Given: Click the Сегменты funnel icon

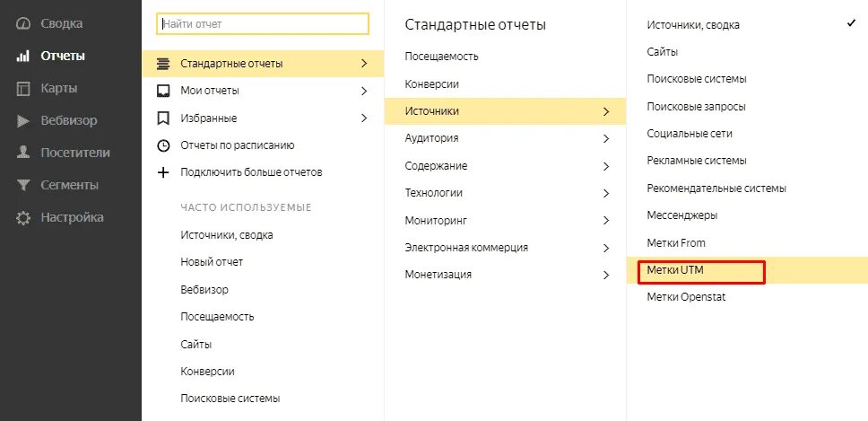Looking at the screenshot, I should click(x=23, y=186).
